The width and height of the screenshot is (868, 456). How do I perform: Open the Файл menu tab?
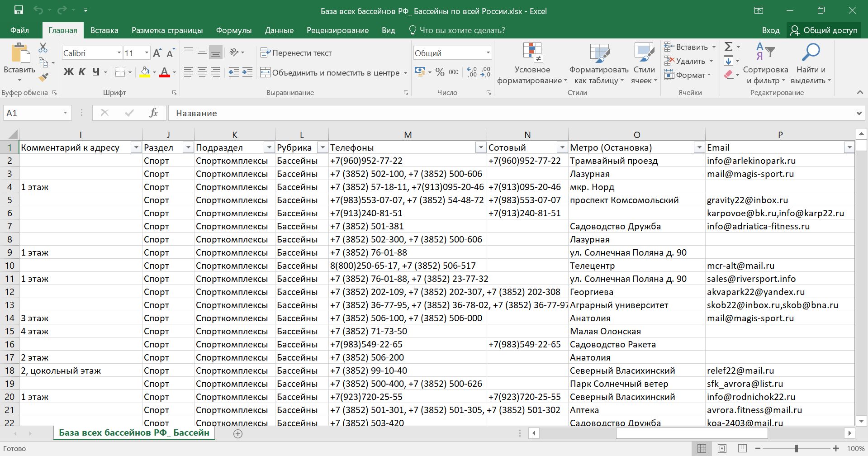19,30
